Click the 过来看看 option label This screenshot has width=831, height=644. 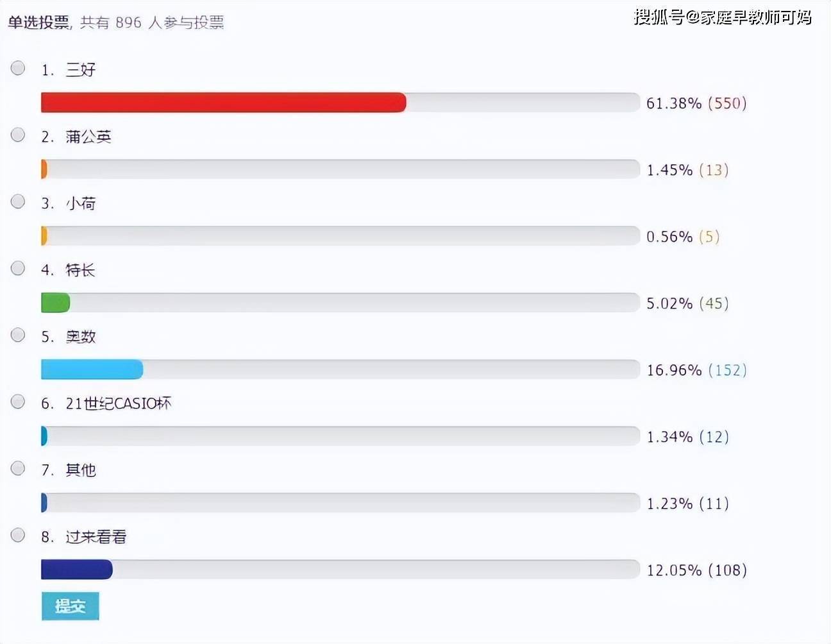[x=96, y=537]
